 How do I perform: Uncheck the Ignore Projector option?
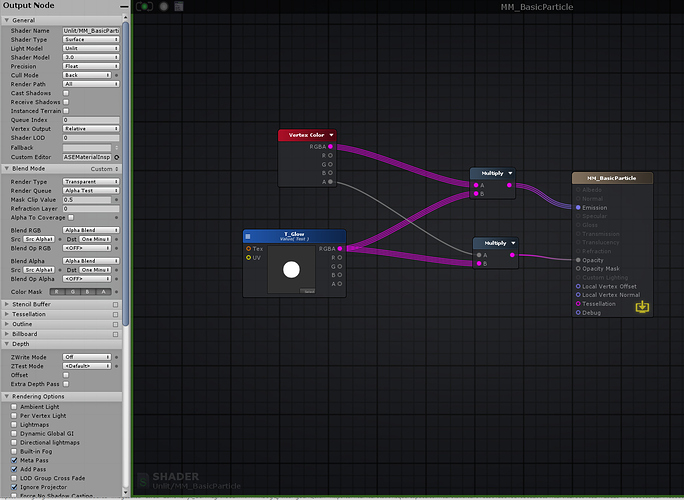pyautogui.click(x=14, y=487)
